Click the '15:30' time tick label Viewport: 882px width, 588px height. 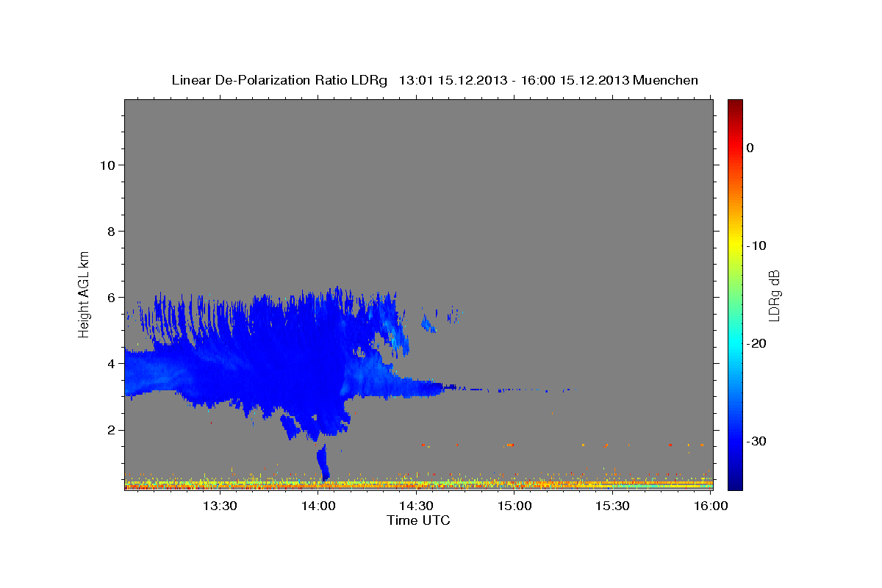[612, 506]
